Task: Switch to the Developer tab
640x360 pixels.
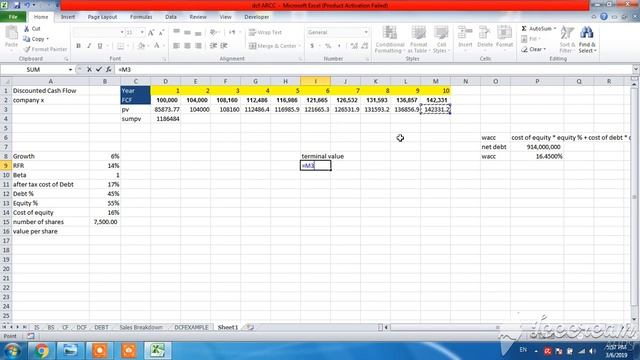Action: coord(257,17)
